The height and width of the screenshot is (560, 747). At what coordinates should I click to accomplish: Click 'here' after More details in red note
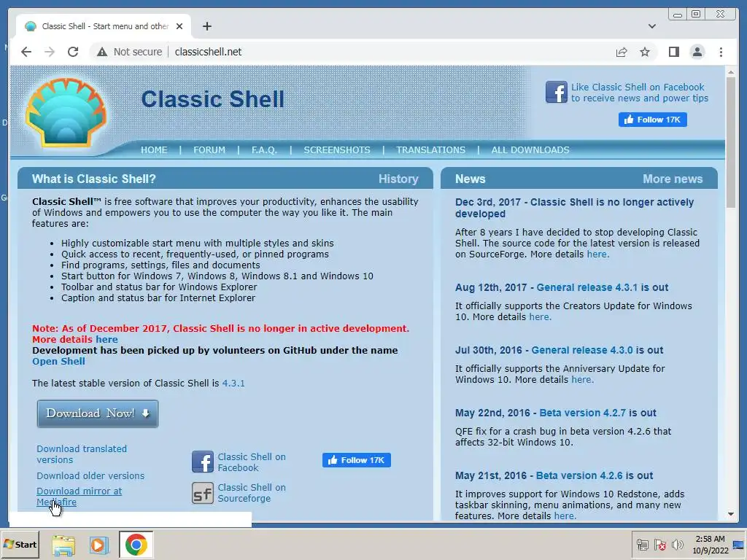click(x=107, y=340)
